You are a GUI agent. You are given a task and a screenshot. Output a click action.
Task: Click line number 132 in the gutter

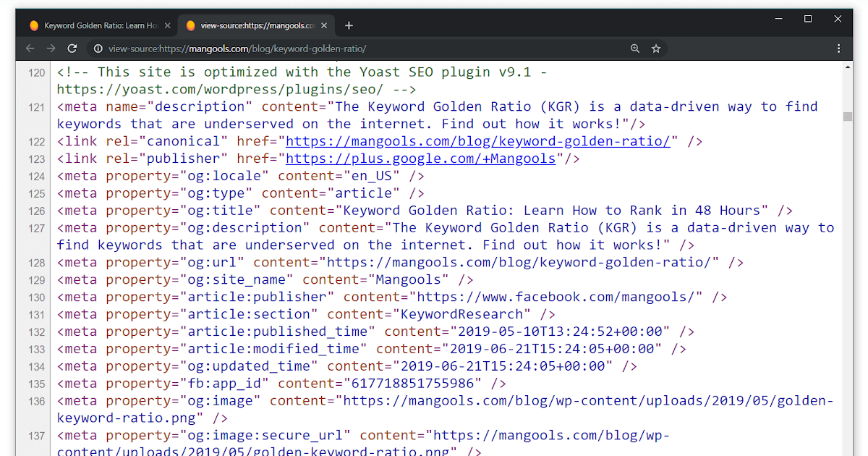pos(36,332)
